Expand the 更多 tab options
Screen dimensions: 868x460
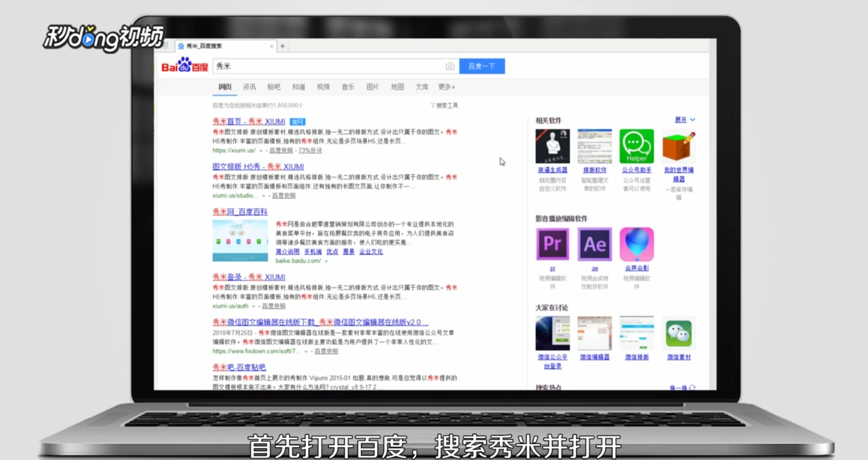click(446, 87)
